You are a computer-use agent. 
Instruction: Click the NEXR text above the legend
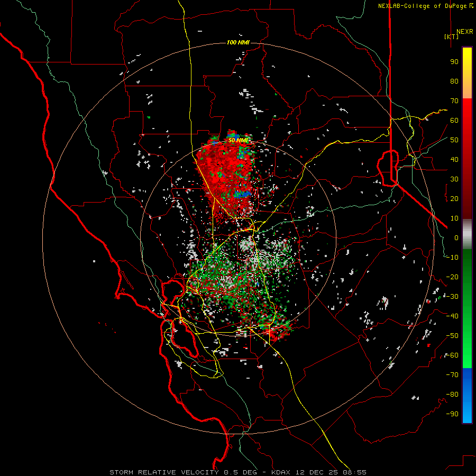coord(465,32)
